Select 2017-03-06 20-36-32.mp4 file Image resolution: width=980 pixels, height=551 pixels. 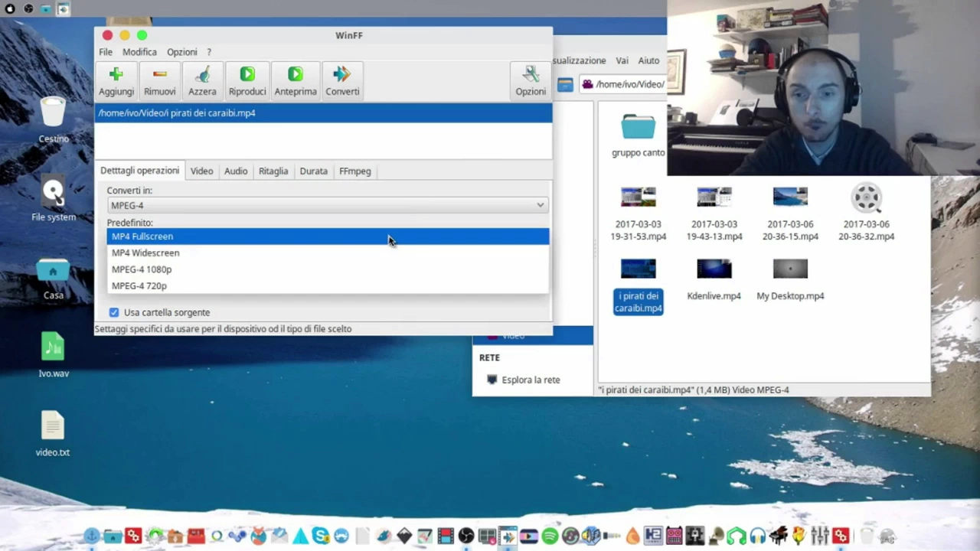point(867,197)
